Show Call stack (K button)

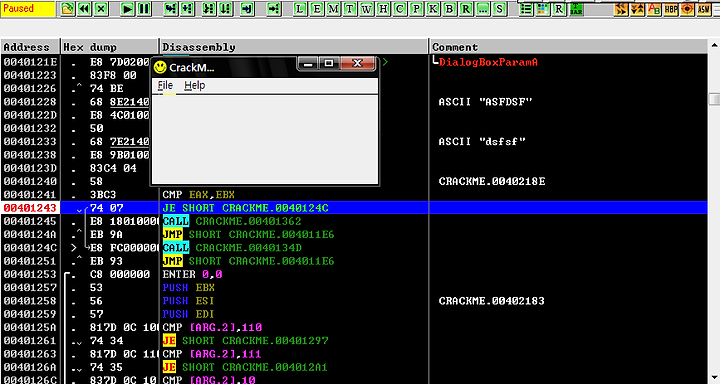coord(433,9)
